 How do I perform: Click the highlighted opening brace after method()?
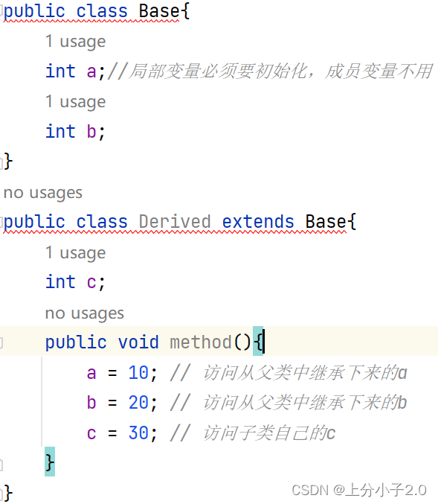tap(258, 342)
